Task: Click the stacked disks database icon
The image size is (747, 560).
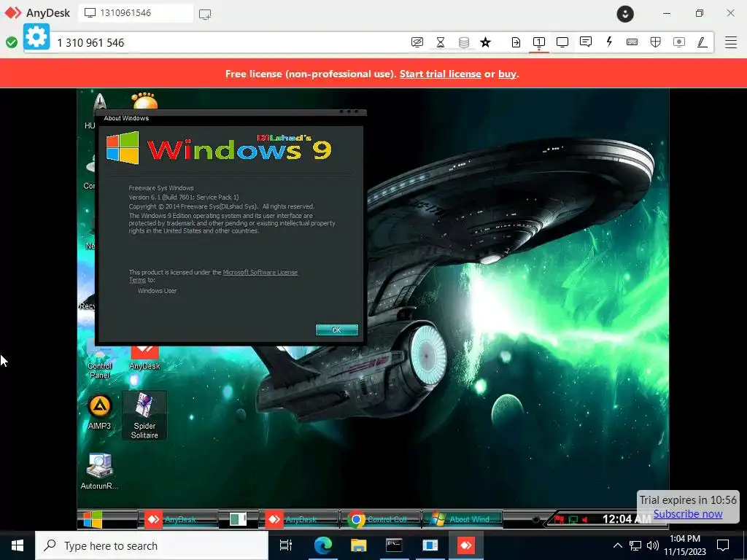Action: click(x=463, y=42)
